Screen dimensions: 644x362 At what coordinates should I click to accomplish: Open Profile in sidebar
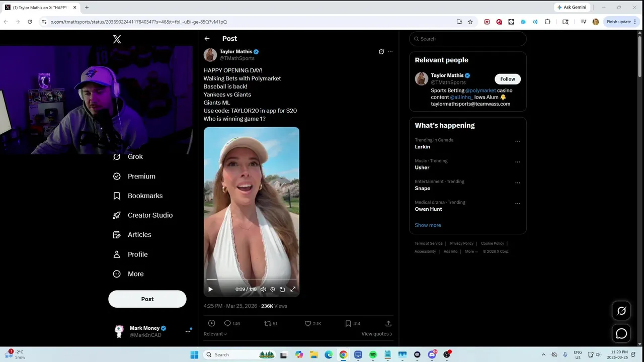(131, 254)
